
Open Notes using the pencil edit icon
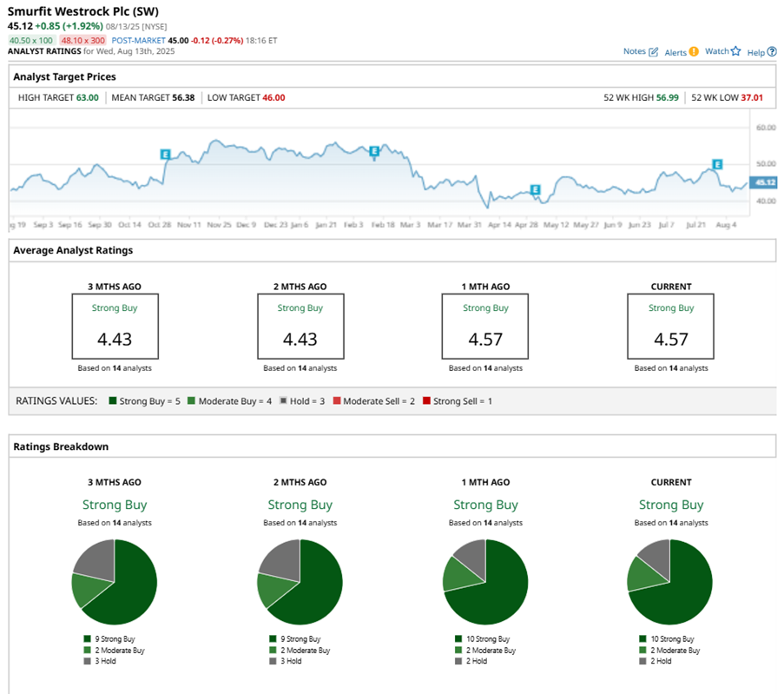point(653,52)
